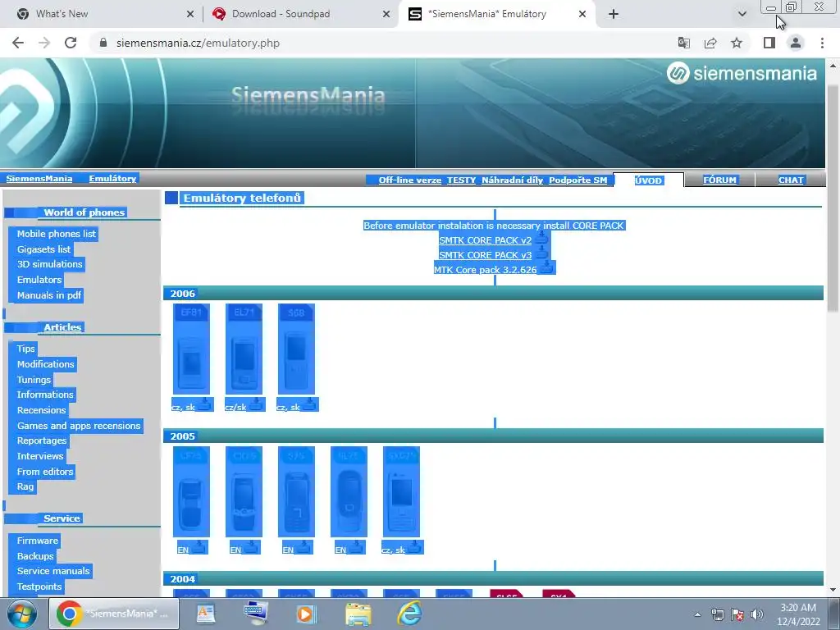Click download icon beside MTK Core pack 3.2.626
The image size is (840, 630).
click(546, 268)
